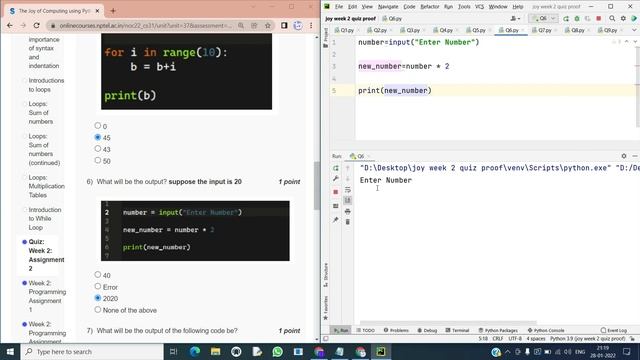Open Week 2 Programming Assignment 1
Image resolution: width=640 pixels, height=360 pixels.
point(47,296)
